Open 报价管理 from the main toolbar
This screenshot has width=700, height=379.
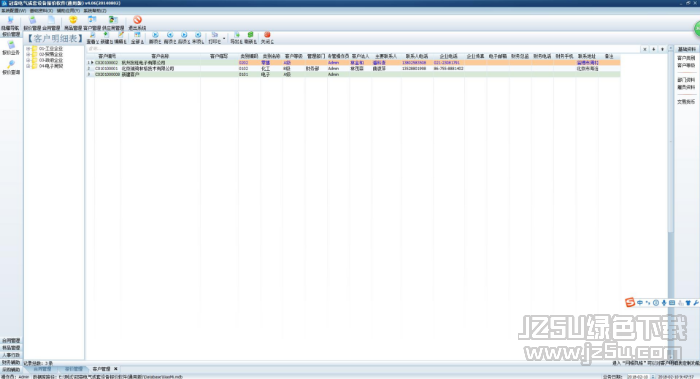(32, 23)
